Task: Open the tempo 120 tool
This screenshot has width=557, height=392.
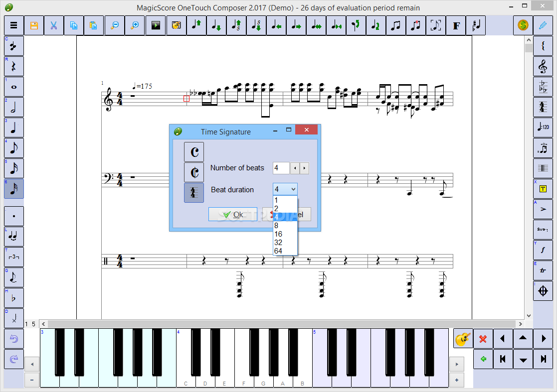Action: pyautogui.click(x=543, y=127)
